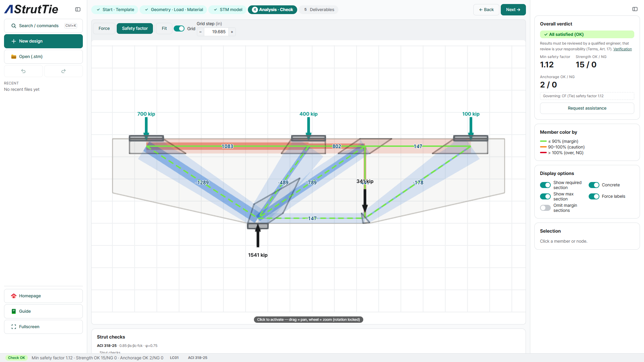Click the 1541 kip reaction arrow
Screen dimensions: 644x362
click(258, 236)
